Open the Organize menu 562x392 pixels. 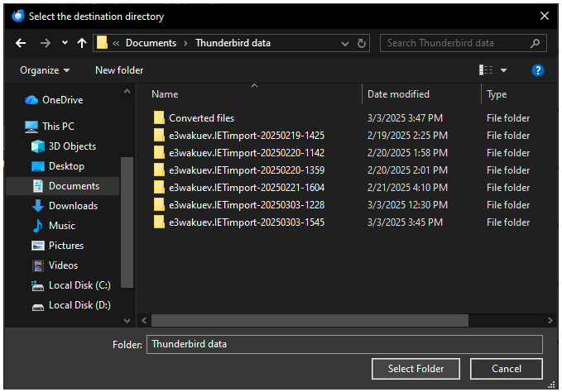(x=45, y=70)
